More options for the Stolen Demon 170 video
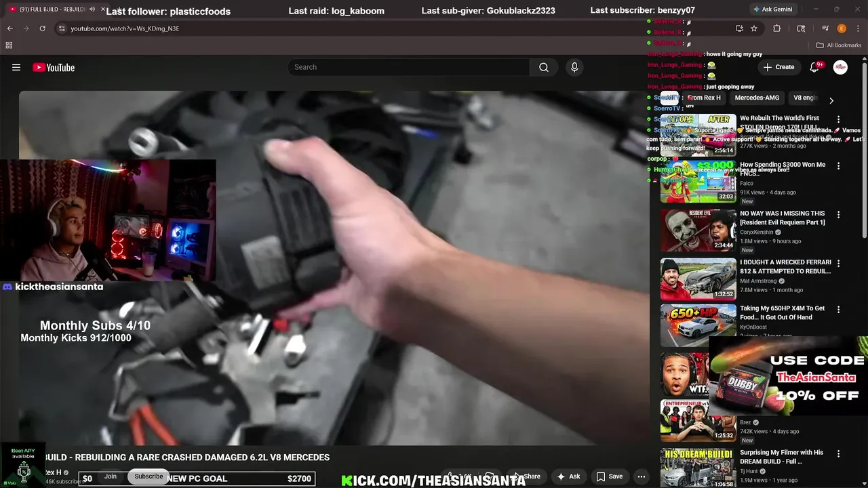The width and height of the screenshot is (868, 488). pyautogui.click(x=838, y=119)
